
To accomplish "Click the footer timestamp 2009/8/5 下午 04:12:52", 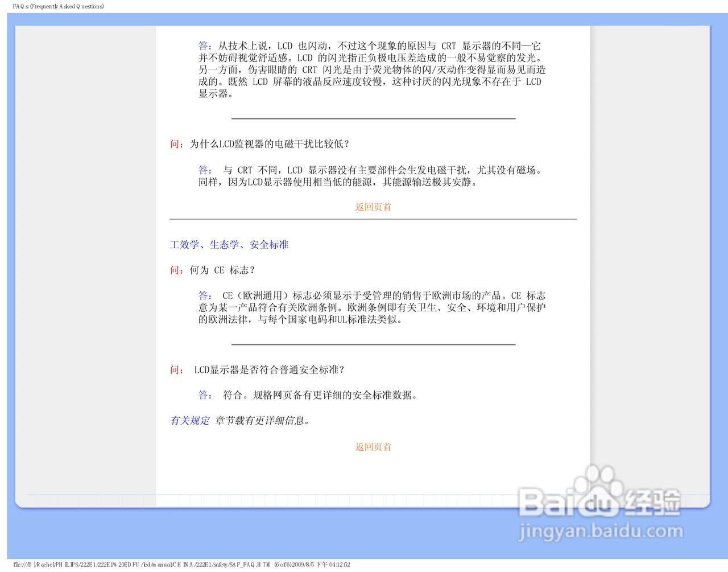I will [322, 565].
